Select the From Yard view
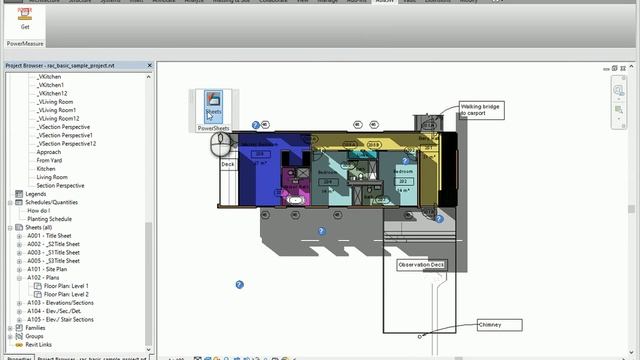 tap(49, 160)
